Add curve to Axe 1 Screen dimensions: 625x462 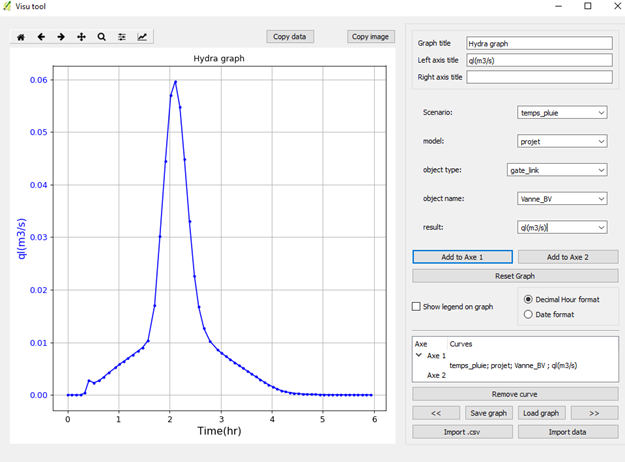[x=462, y=257]
